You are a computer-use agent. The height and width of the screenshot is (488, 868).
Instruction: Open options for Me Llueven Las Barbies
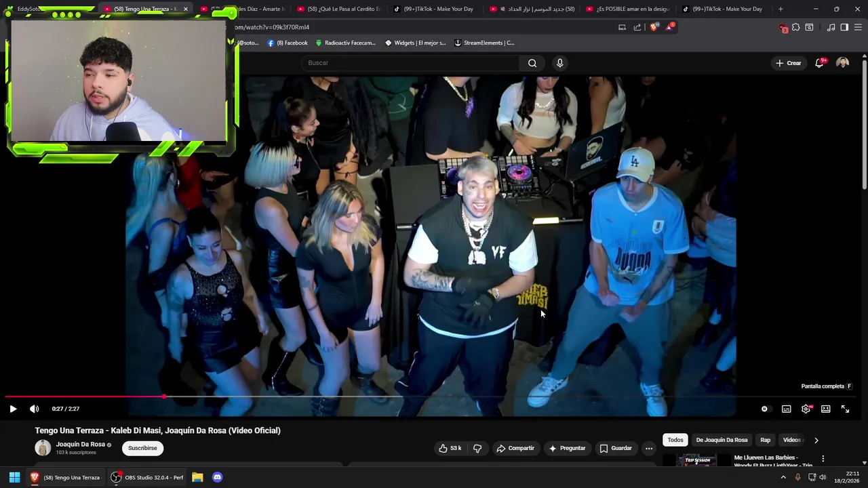coord(823,459)
